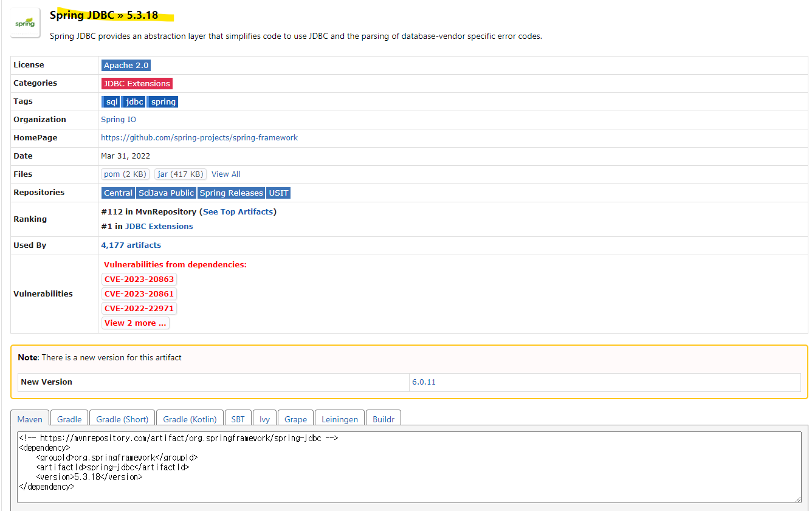Switch to the Ivy tab
The width and height of the screenshot is (812, 511).
264,419
